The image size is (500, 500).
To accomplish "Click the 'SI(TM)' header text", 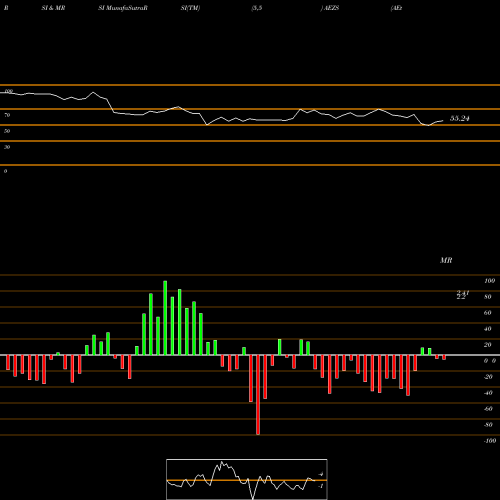I will [190, 8].
